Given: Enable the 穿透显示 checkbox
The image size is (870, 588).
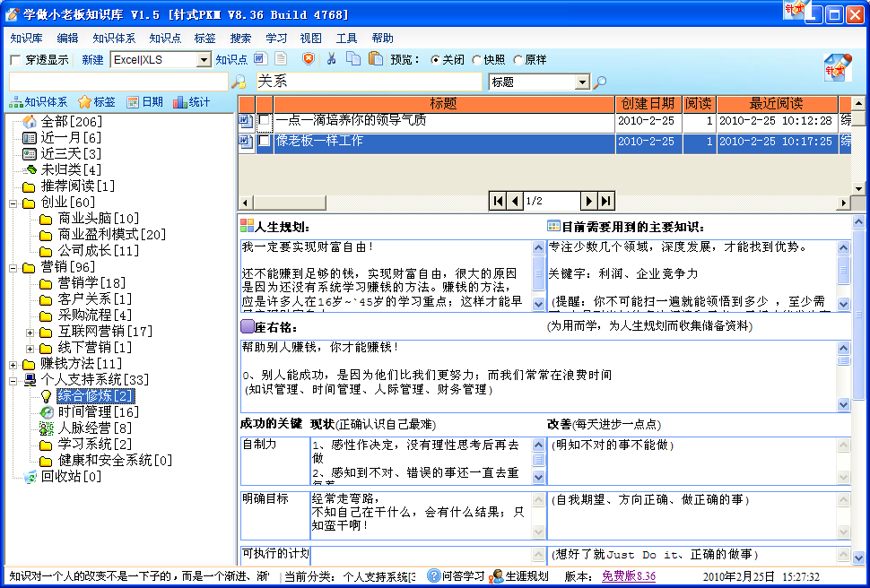Looking at the screenshot, I should [x=14, y=60].
